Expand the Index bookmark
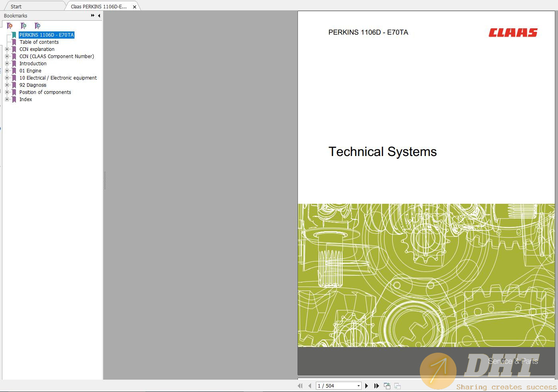The width and height of the screenshot is (558, 392). [x=7, y=99]
